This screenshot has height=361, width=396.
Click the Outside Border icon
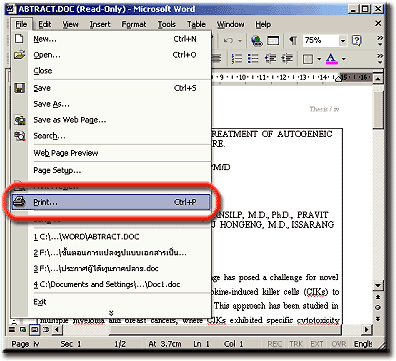pos(308,59)
